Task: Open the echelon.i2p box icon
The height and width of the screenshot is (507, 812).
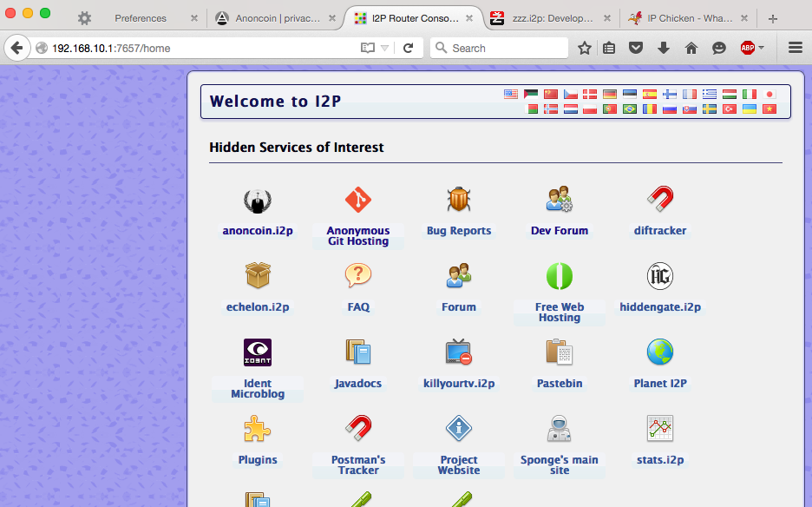Action: pyautogui.click(x=258, y=275)
